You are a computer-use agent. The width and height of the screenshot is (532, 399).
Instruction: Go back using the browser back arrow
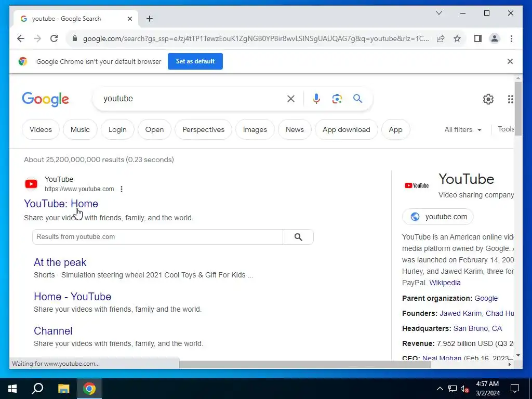[x=21, y=38]
